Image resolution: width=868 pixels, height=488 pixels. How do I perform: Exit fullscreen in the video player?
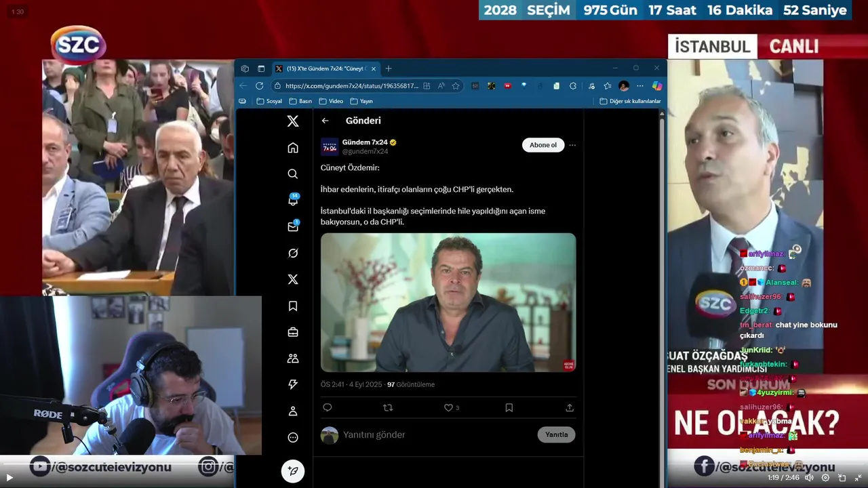858,477
